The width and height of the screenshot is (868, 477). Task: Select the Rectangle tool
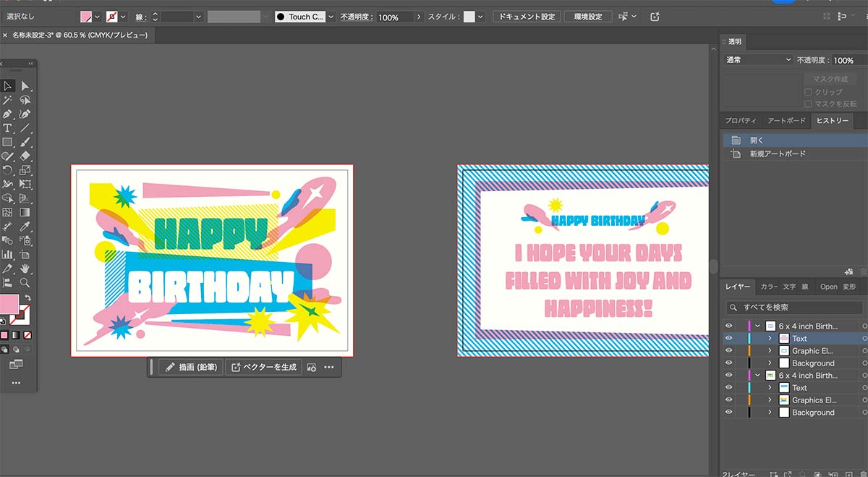(x=7, y=142)
